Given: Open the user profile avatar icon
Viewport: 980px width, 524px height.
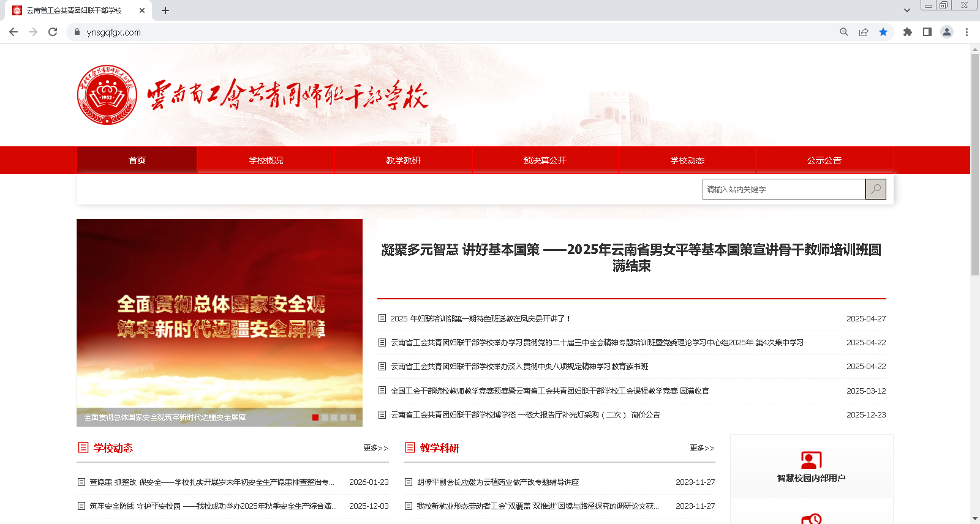Looking at the screenshot, I should point(946,32).
